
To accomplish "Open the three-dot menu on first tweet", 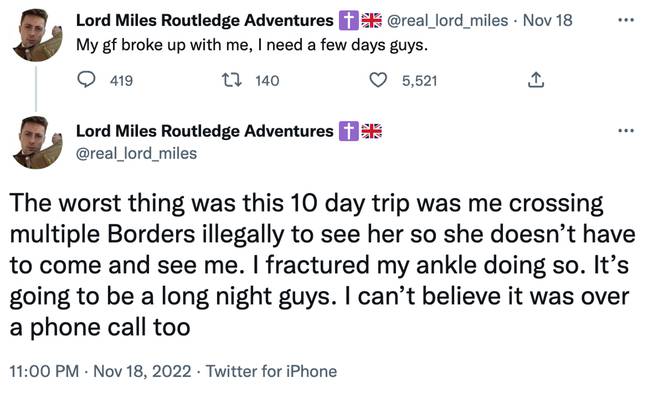I will (x=626, y=19).
